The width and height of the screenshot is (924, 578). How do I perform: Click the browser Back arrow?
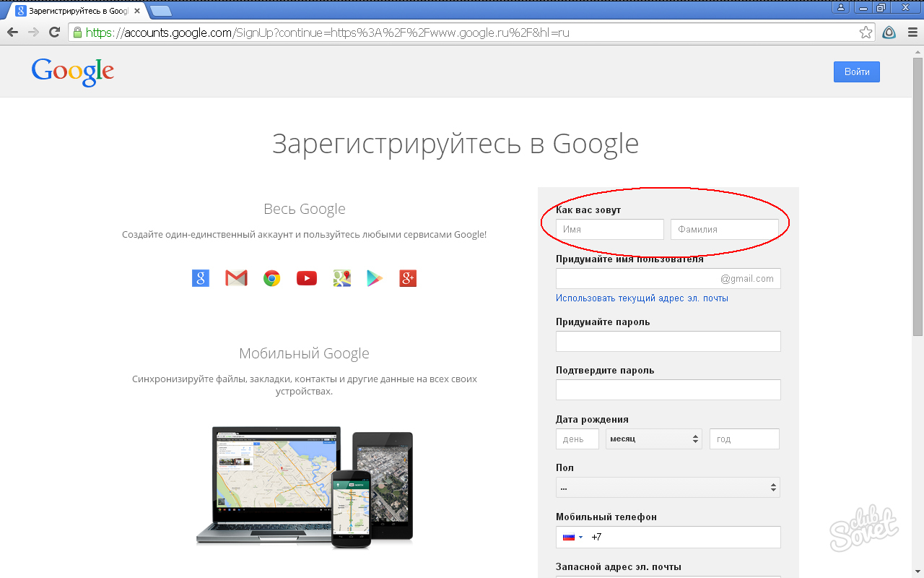pos(12,33)
